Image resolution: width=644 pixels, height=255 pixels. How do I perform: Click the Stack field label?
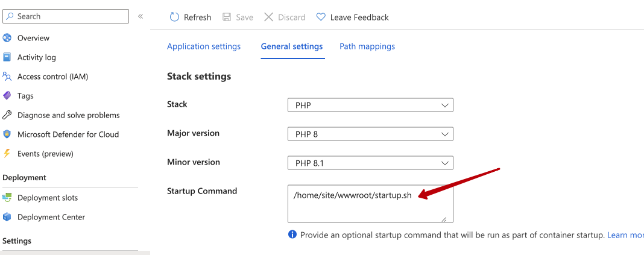(177, 104)
